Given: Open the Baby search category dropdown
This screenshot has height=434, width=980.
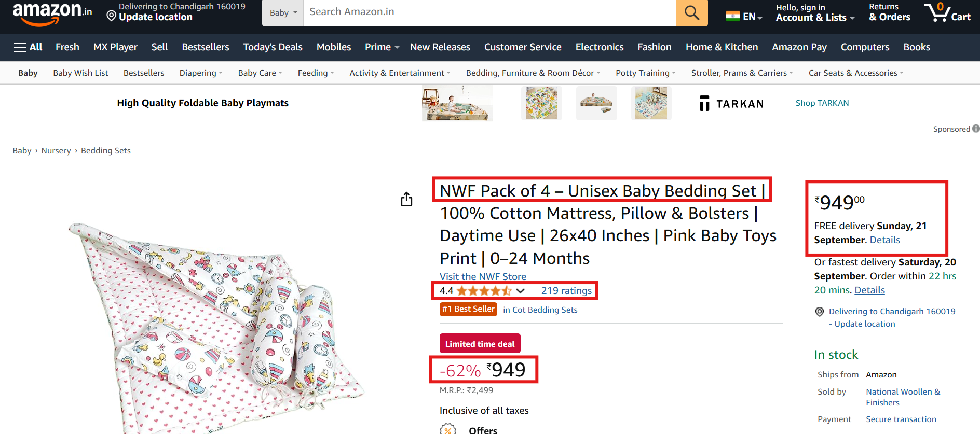Looking at the screenshot, I should pos(283,13).
